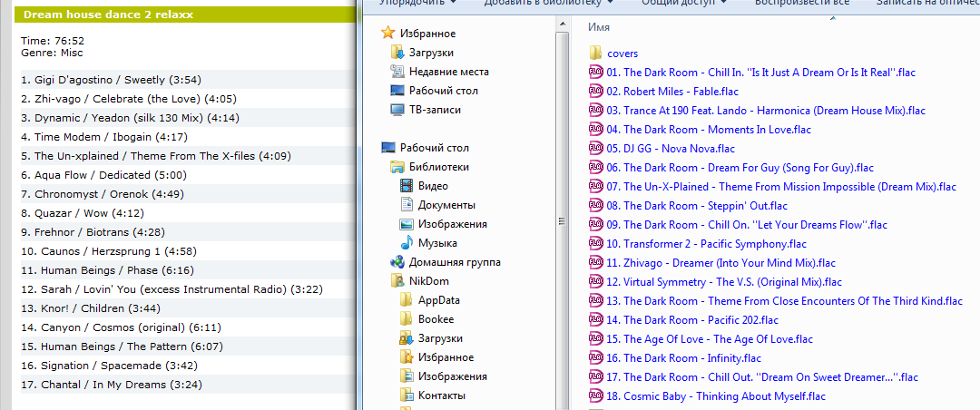Open Добавить в библиотеку dropdown
The image size is (980, 410).
(548, 3)
